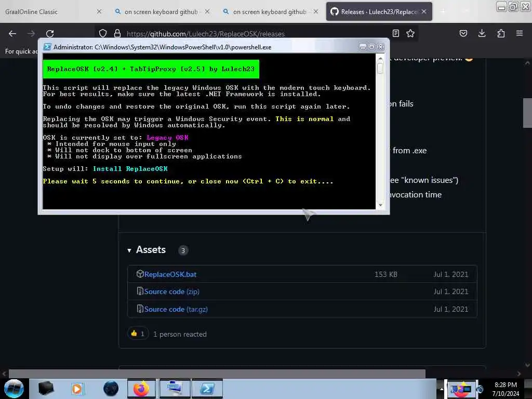Viewport: 532px width, 399px height.
Task: Click the page vertical scrollbar thumb
Action: click(x=527, y=113)
